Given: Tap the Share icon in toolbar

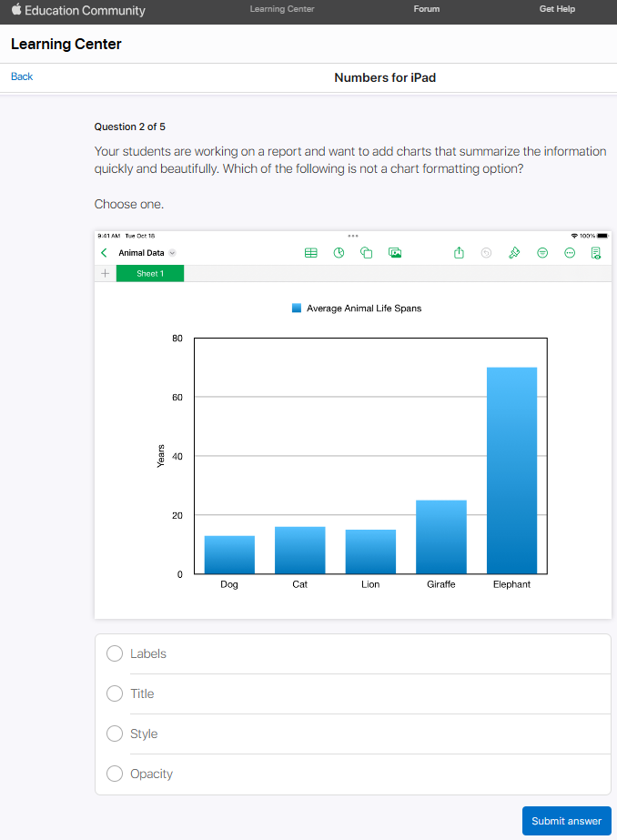Looking at the screenshot, I should click(459, 252).
